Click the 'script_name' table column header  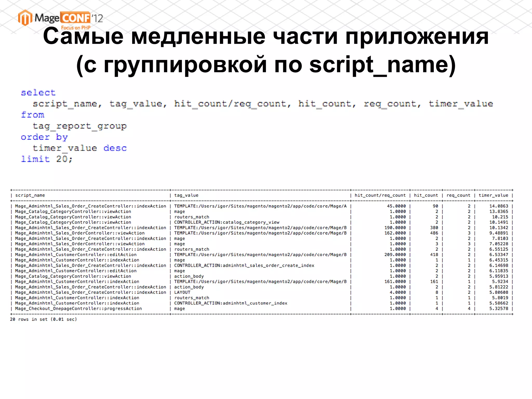click(x=30, y=195)
